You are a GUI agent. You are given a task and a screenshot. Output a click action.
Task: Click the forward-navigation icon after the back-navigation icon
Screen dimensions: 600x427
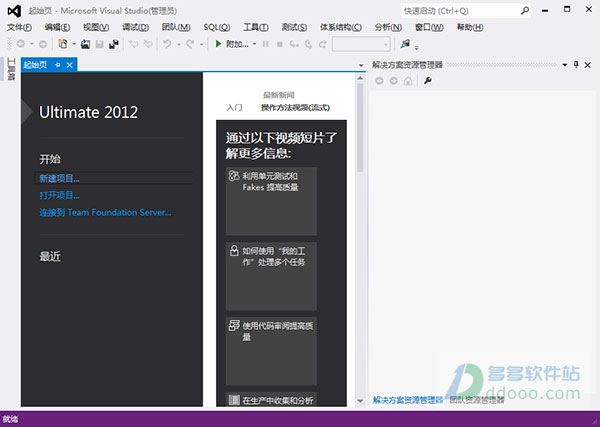click(148, 44)
